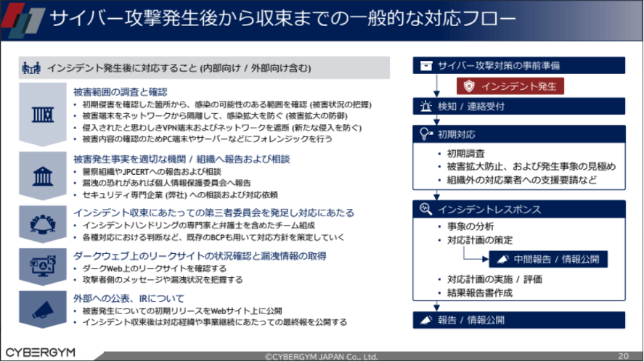Click the 被害拡大防止、および発生事象の見極め bullet
The image size is (644, 362).
tap(531, 167)
